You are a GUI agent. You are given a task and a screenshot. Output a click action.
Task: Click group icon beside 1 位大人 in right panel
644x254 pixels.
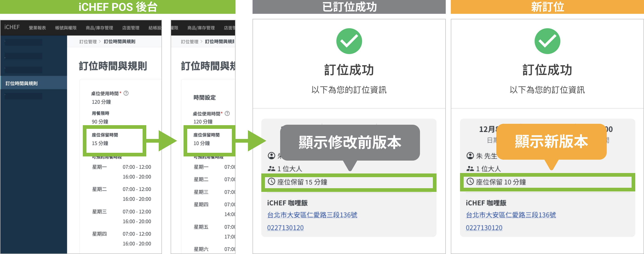[x=470, y=169]
